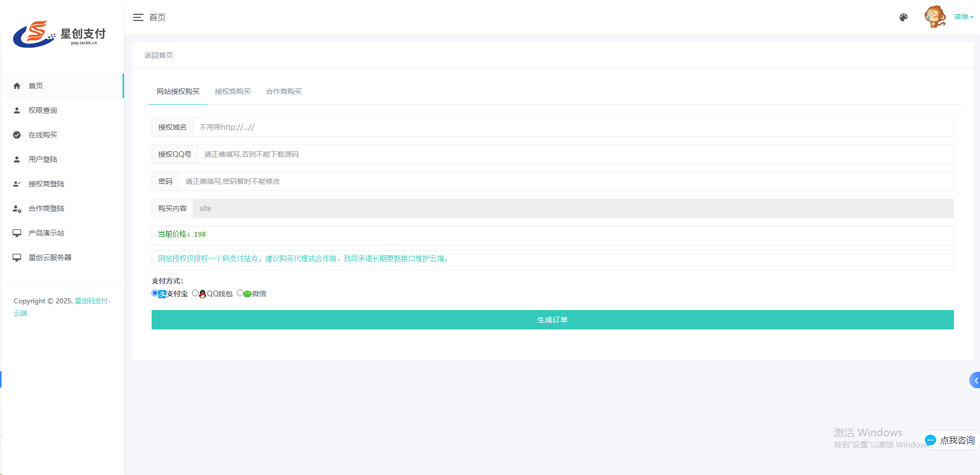Click the 授权域名 input field
980x475 pixels.
[572, 127]
